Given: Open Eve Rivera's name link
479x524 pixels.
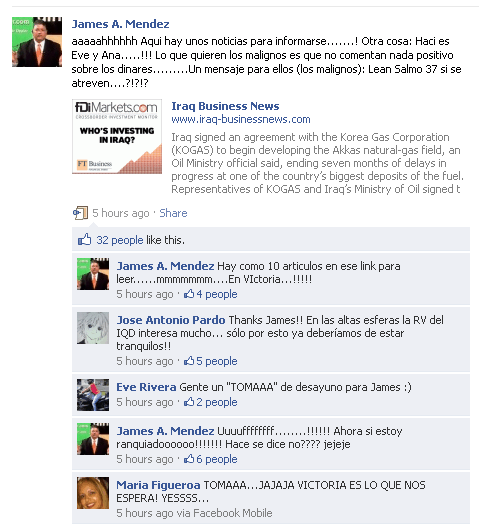Looking at the screenshot, I should tap(146, 387).
